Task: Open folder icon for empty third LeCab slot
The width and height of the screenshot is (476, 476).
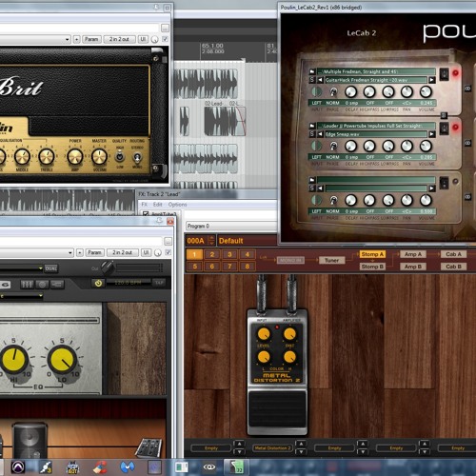Action: pos(312,180)
